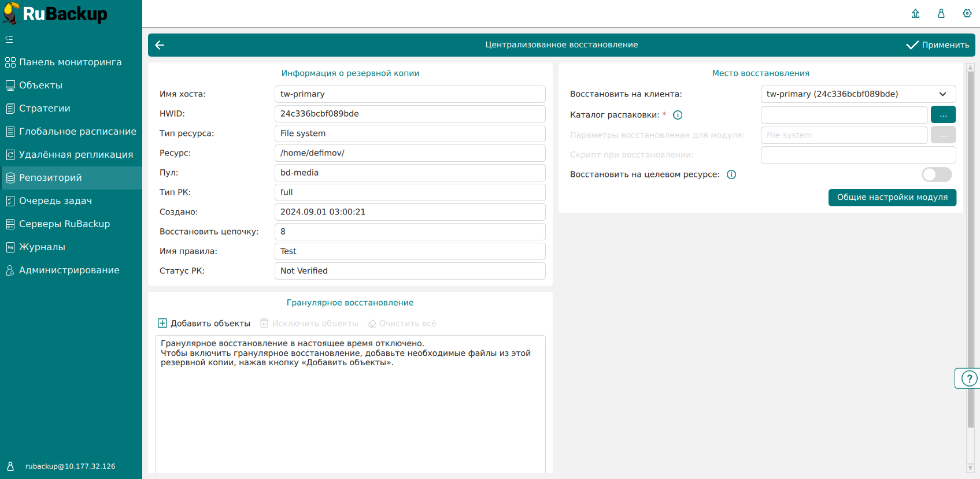Click info icon next to Каталог распаковки
This screenshot has width=980, height=479.
678,115
